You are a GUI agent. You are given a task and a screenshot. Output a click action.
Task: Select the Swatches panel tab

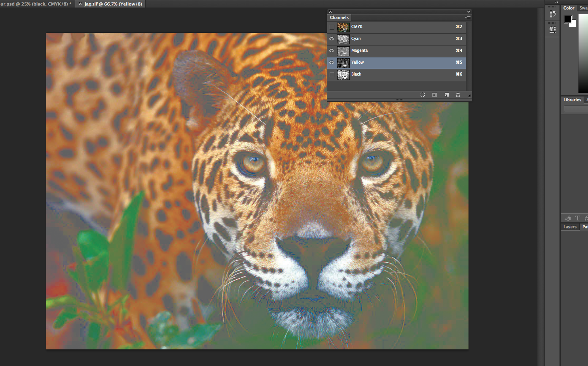(x=583, y=8)
